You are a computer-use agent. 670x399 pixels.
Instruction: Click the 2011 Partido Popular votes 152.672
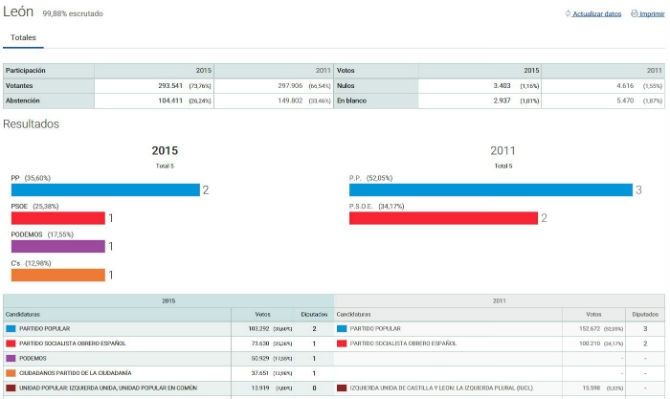click(590, 329)
